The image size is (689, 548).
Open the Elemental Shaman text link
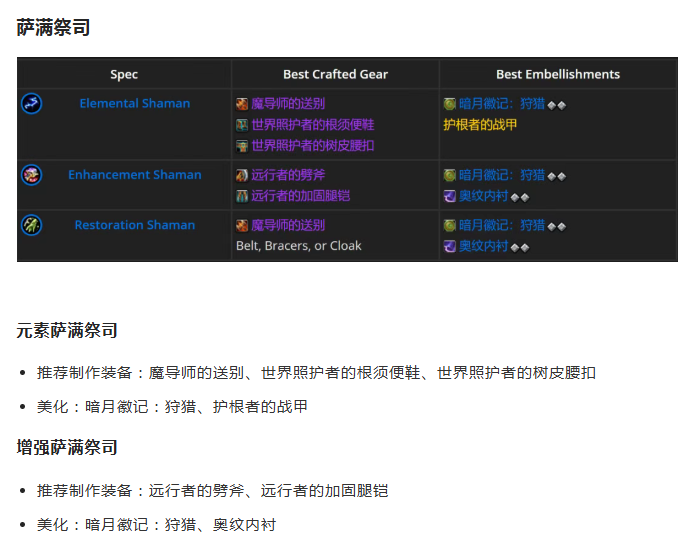coord(134,104)
